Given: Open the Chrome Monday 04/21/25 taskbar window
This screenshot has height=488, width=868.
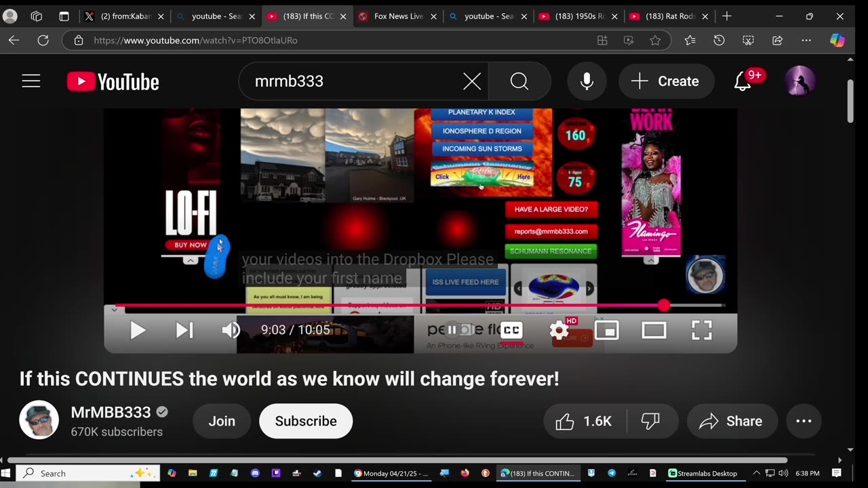Looking at the screenshot, I should [x=391, y=473].
